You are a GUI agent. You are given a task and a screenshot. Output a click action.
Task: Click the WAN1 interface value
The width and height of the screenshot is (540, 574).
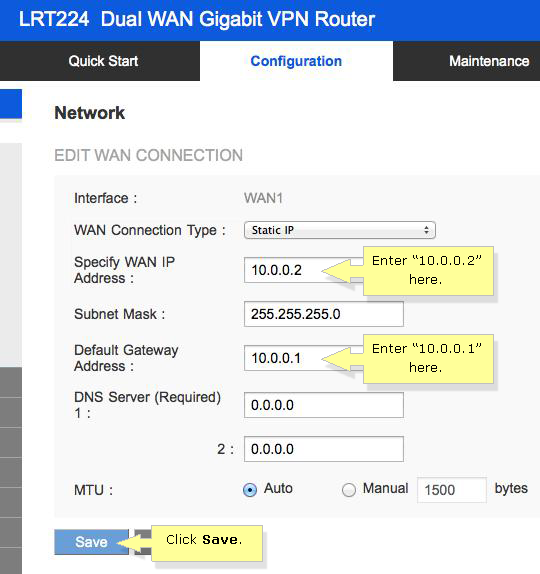point(264,198)
